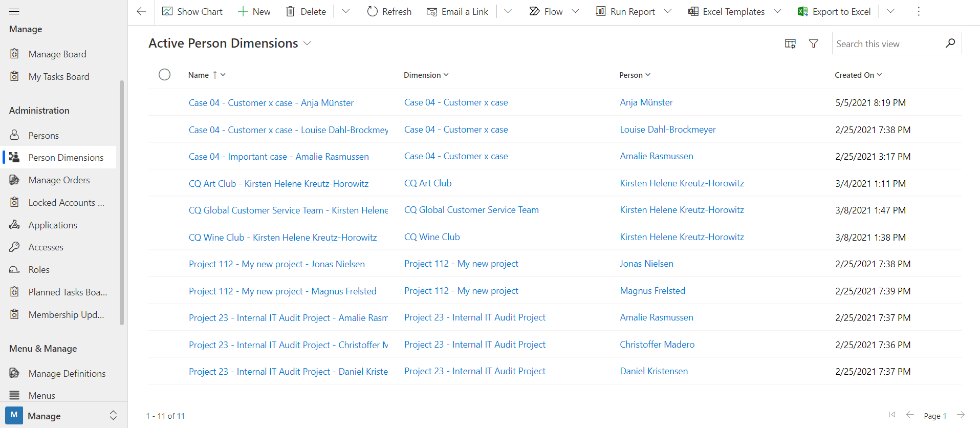The height and width of the screenshot is (428, 980).
Task: Click the search magnifier icon
Action: point(950,43)
